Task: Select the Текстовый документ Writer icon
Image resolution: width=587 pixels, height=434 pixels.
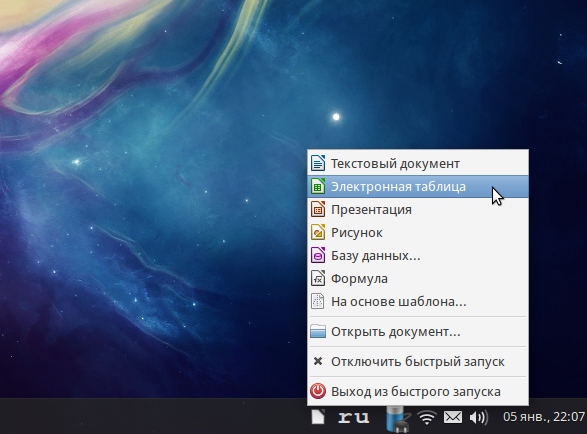Action: point(318,164)
